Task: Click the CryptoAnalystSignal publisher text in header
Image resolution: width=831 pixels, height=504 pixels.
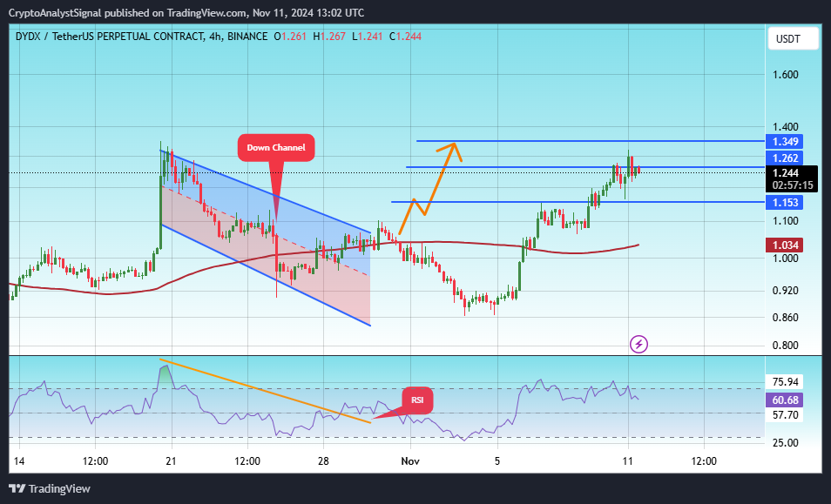Action: click(x=55, y=13)
